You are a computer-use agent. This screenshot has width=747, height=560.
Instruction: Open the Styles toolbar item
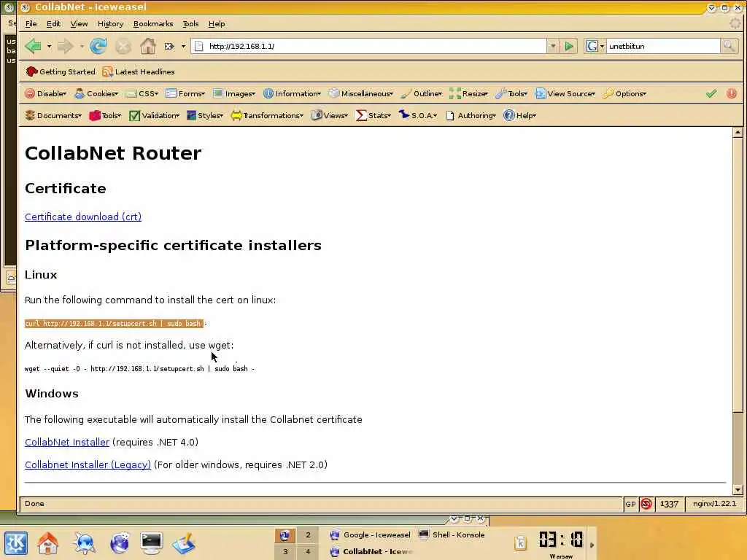205,115
